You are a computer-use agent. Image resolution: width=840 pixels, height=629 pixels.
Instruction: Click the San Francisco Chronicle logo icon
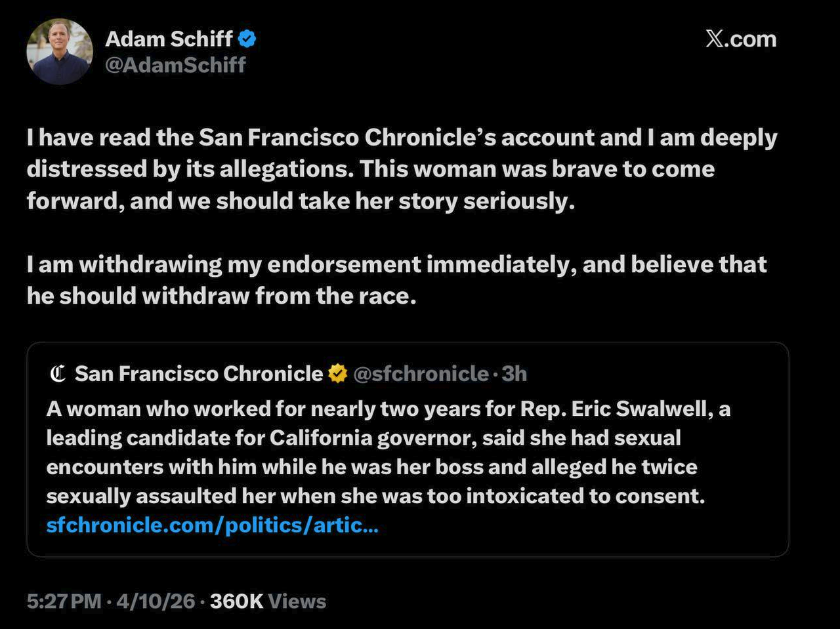[x=58, y=374]
